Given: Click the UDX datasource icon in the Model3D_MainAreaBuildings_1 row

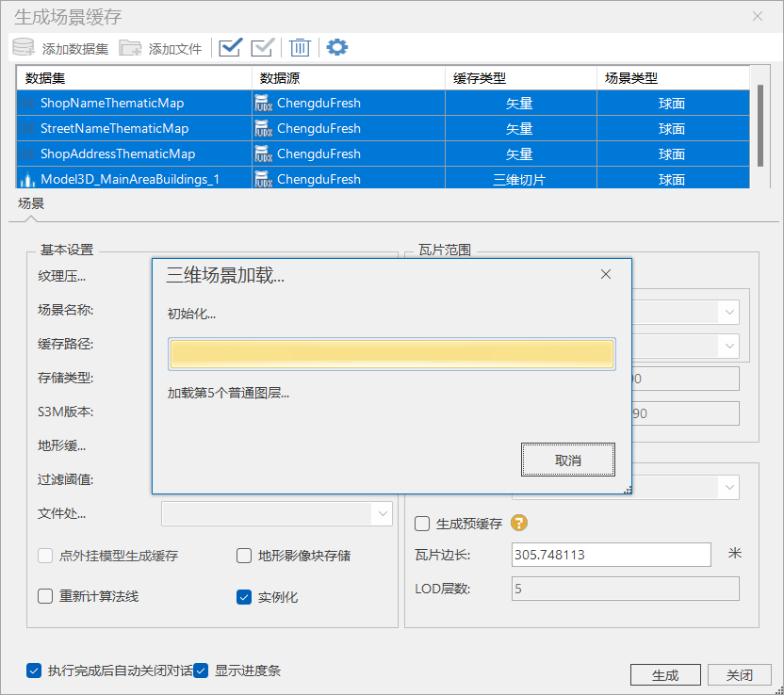Looking at the screenshot, I should tap(264, 179).
